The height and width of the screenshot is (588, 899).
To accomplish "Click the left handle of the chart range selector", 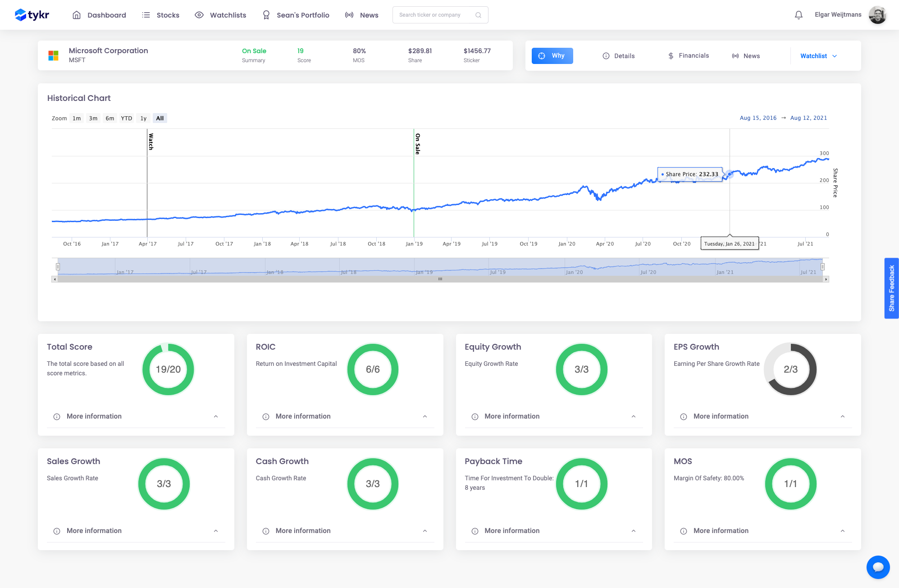I will point(58,267).
